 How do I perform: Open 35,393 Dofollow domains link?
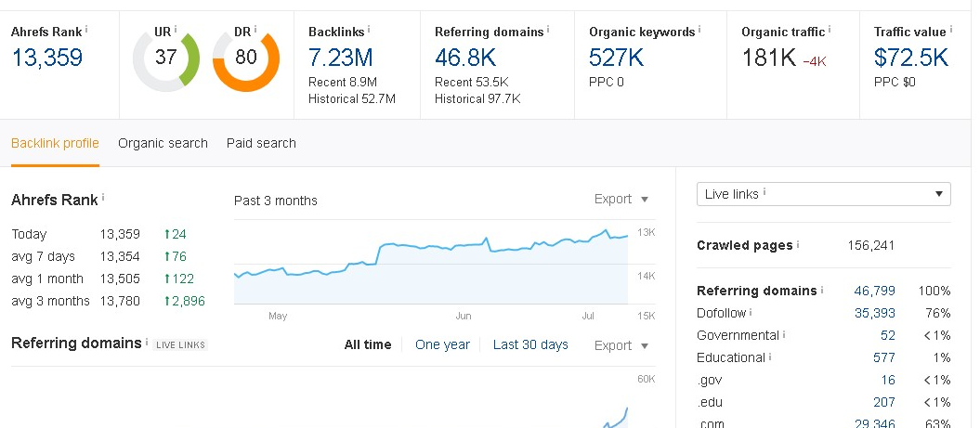pos(874,313)
